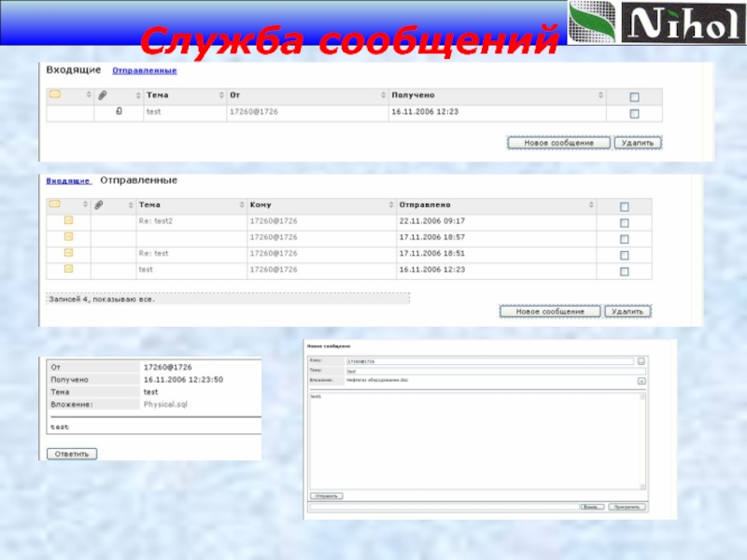
Task: Click Новое сообщение below the inbox table
Action: coord(558,143)
